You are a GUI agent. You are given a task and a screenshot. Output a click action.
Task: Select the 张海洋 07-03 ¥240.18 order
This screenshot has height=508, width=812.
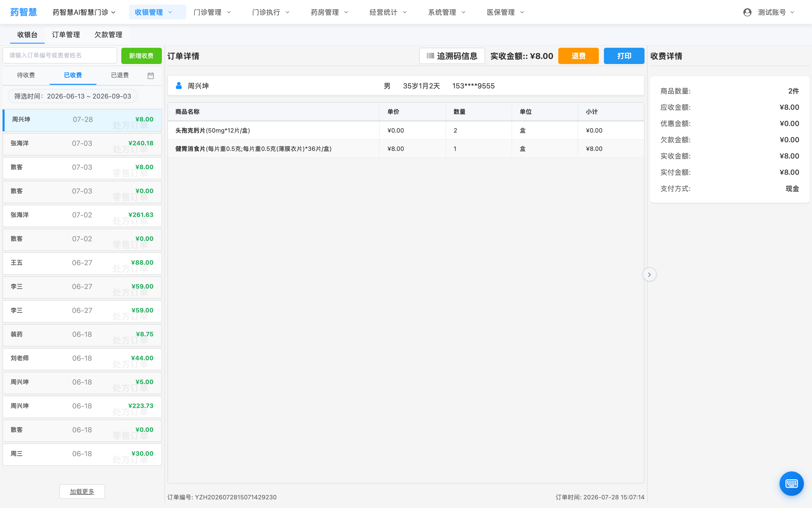(82, 144)
